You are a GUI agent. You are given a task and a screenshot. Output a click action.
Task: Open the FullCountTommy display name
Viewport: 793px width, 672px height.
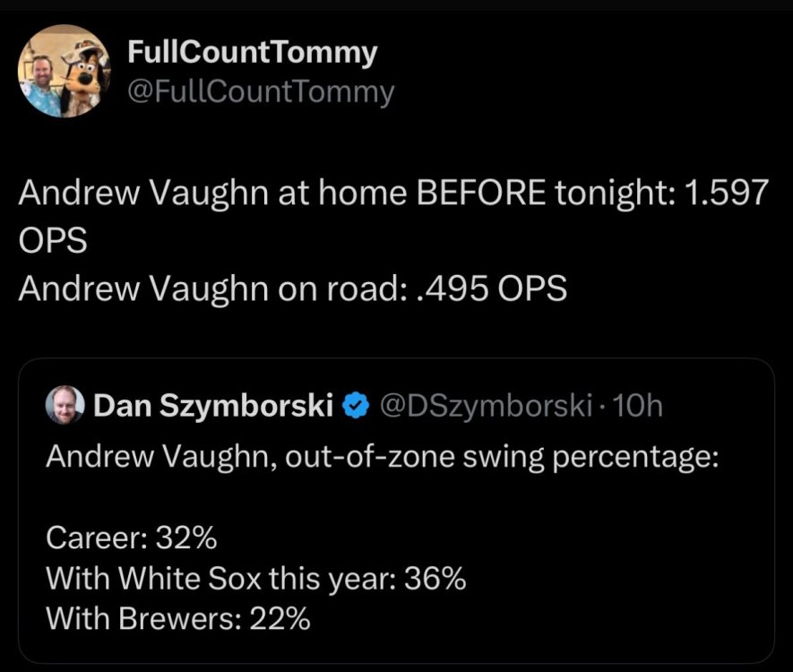[x=253, y=54]
